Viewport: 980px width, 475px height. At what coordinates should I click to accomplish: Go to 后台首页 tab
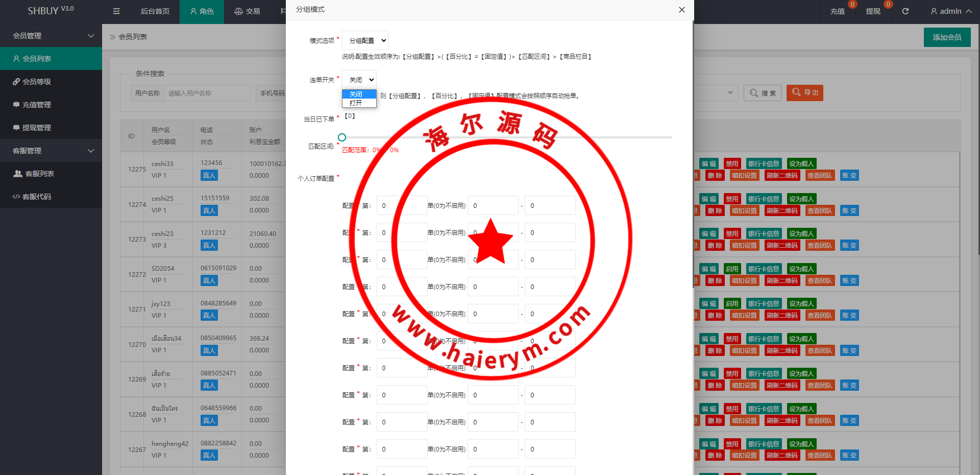point(155,11)
